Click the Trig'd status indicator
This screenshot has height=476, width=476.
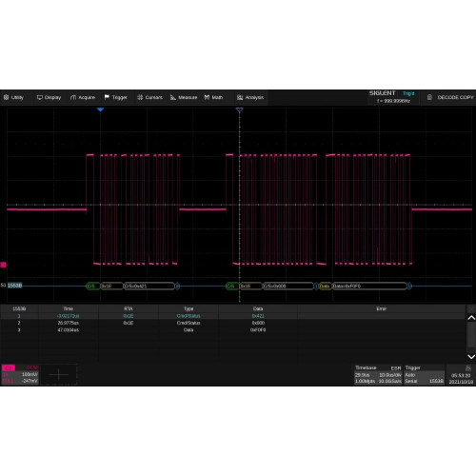[x=408, y=93]
